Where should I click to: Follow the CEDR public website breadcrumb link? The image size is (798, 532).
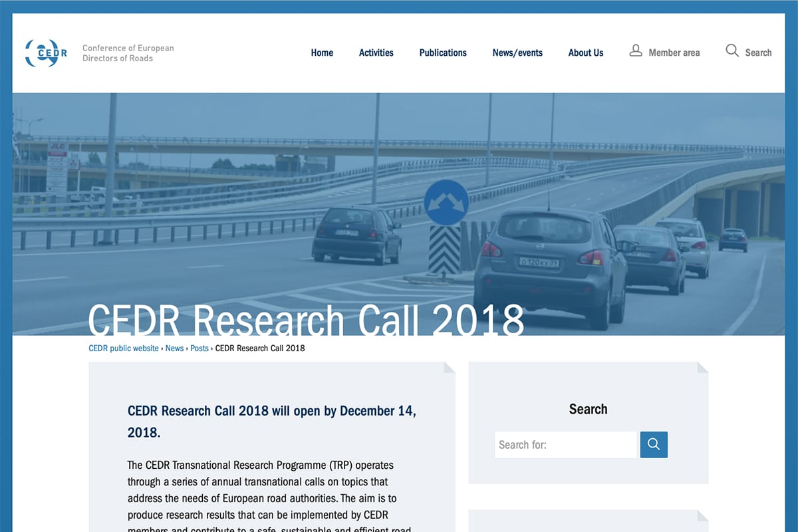124,348
